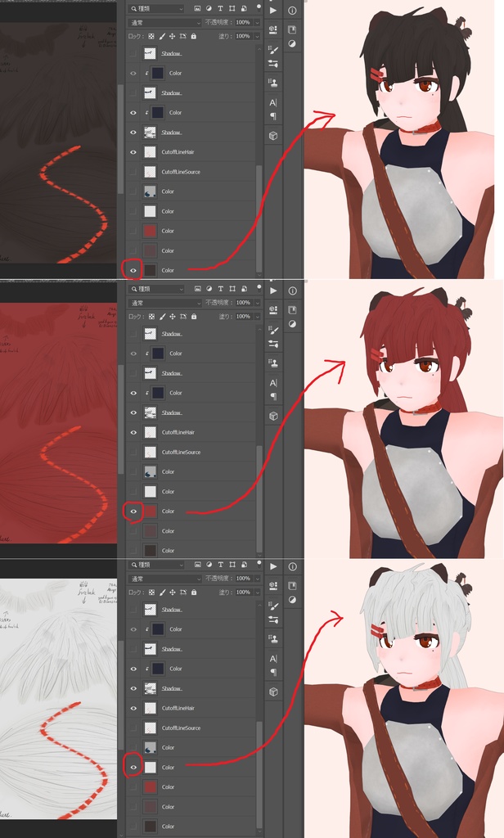Click fill 100% field in red-hair panel
Viewport: 504px width, 838px height.
(243, 317)
